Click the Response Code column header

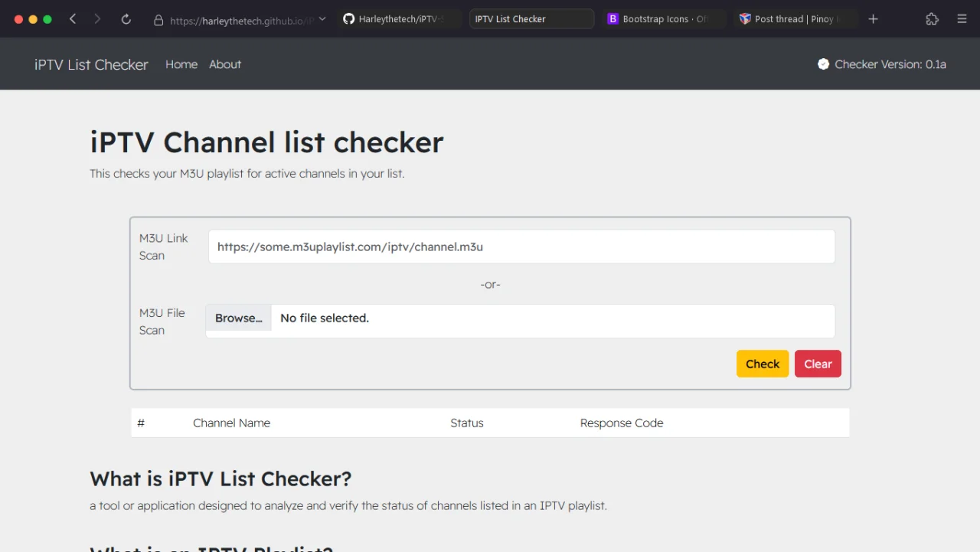coord(622,423)
